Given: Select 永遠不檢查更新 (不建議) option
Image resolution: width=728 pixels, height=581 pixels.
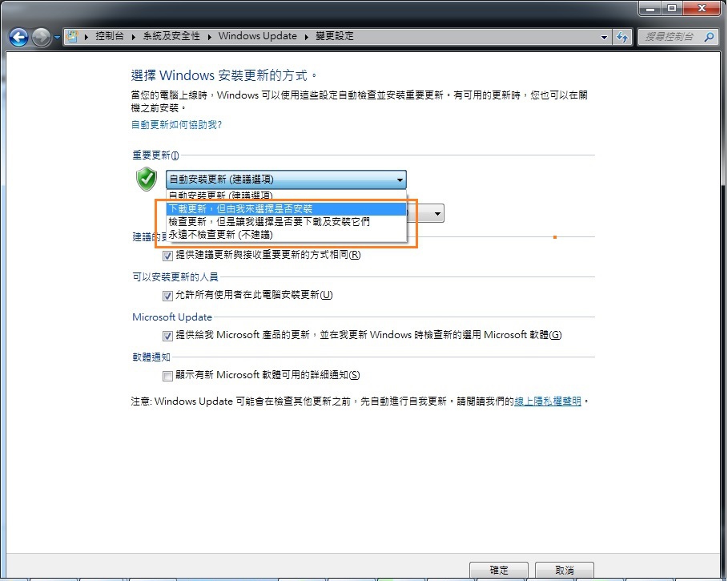Looking at the screenshot, I should pyautogui.click(x=286, y=235).
